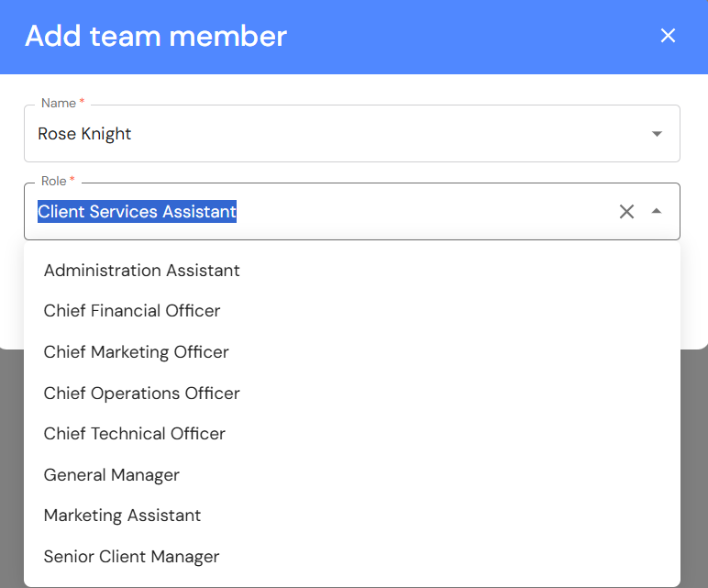Click the required asterisk beside Name

point(83,103)
